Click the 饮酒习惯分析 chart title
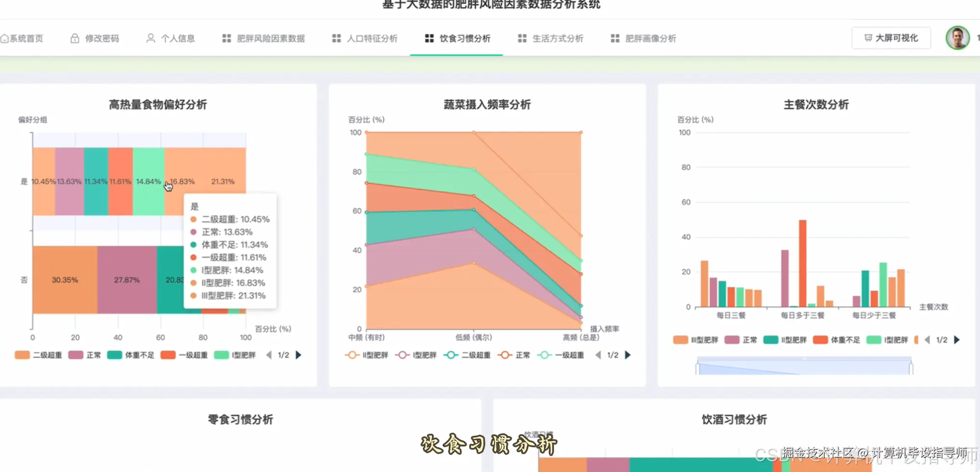 (x=734, y=420)
